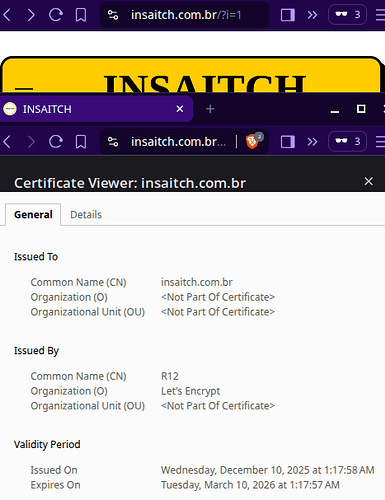Click the Issued To heading

pyautogui.click(x=36, y=257)
